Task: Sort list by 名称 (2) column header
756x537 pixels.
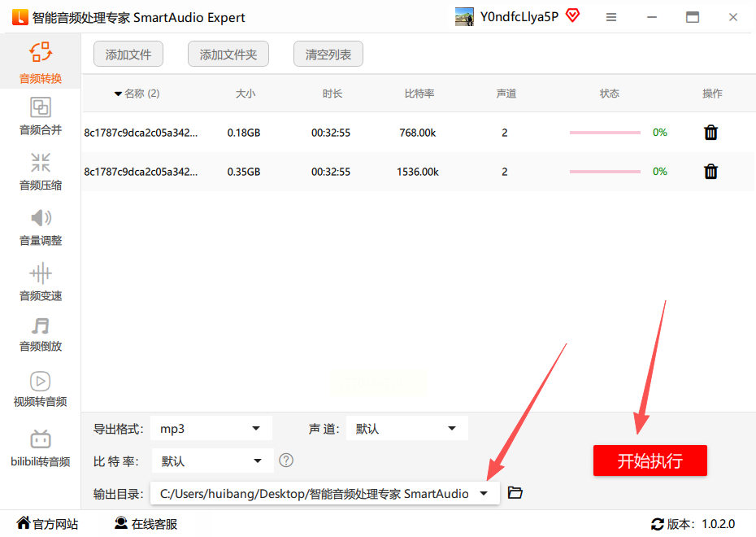Action: [x=137, y=94]
